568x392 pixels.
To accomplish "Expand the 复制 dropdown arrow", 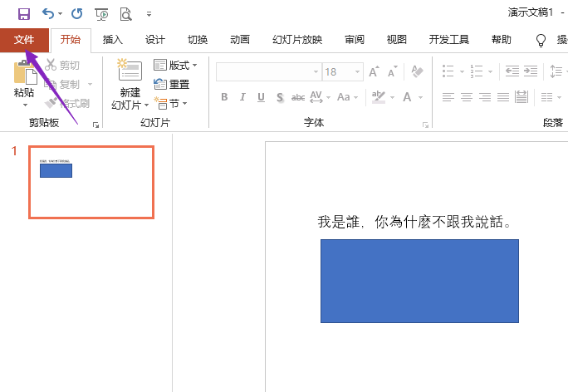I will [90, 85].
